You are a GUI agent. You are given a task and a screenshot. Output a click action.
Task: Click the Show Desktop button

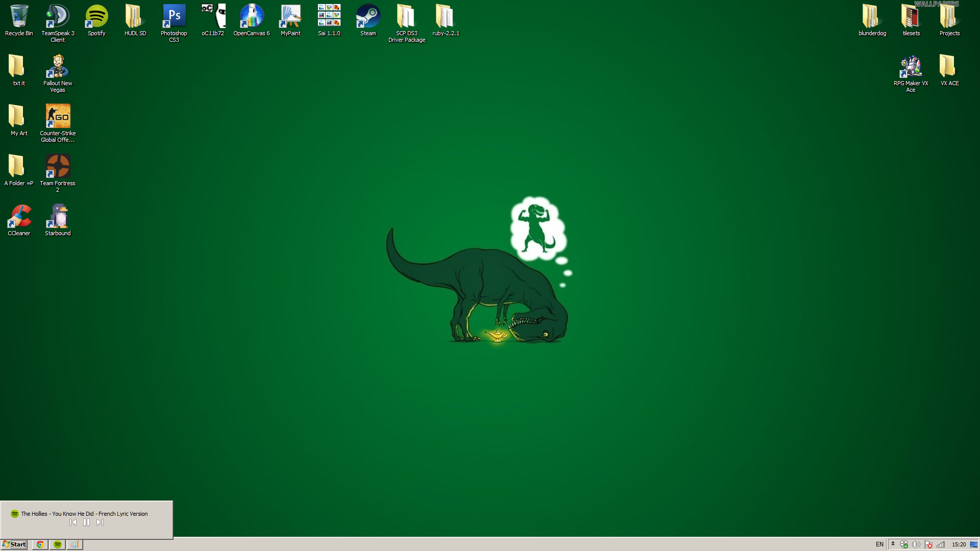click(974, 544)
